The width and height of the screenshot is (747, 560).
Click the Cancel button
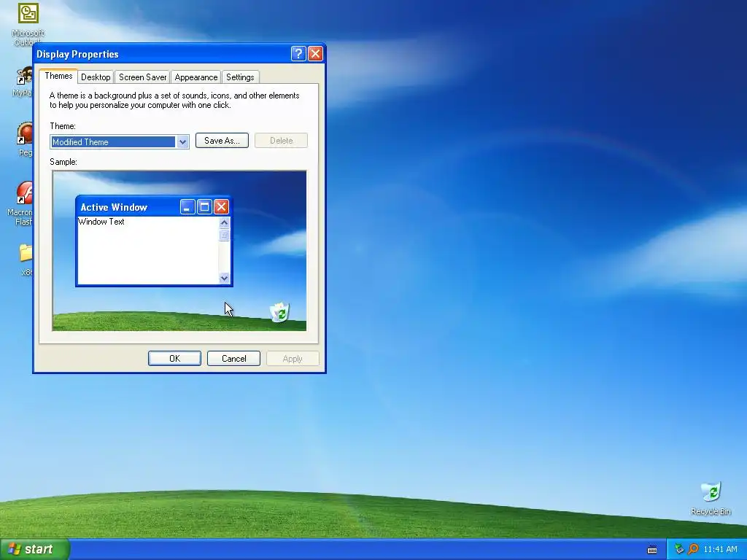tap(233, 359)
